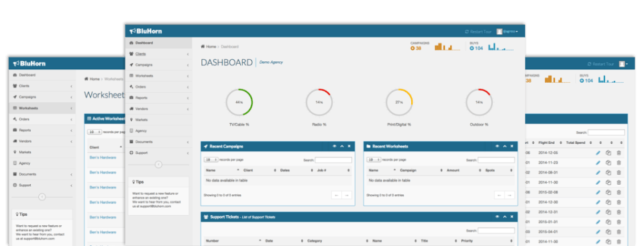This screenshot has height=246, width=644.
Task: Click the Support lifebuoy icon in front sidebar
Action: pos(131,153)
